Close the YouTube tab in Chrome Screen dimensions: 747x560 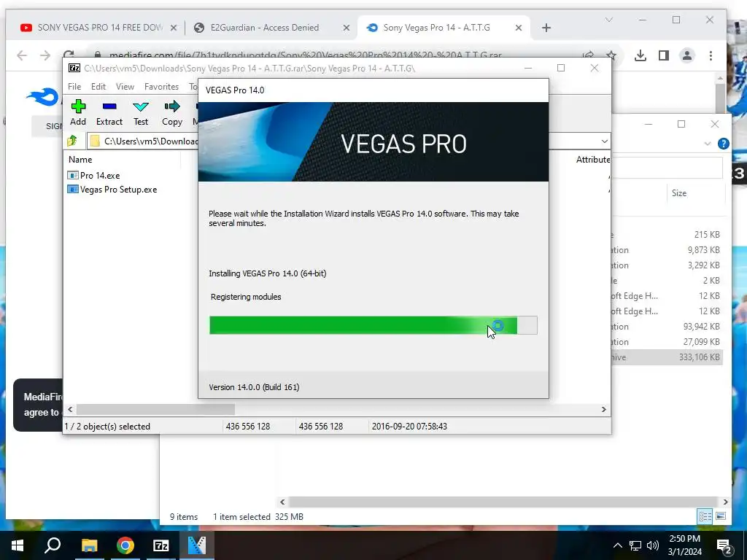(x=174, y=28)
